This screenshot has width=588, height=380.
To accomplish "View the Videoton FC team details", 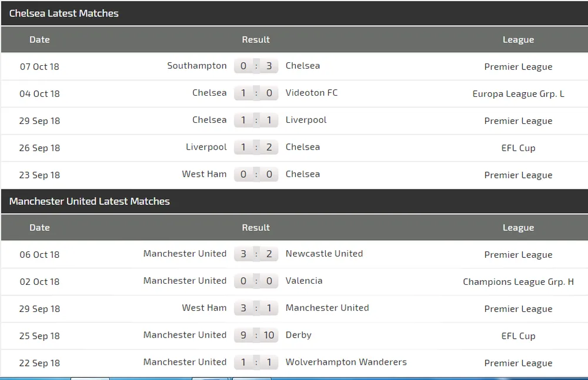I will coord(312,93).
